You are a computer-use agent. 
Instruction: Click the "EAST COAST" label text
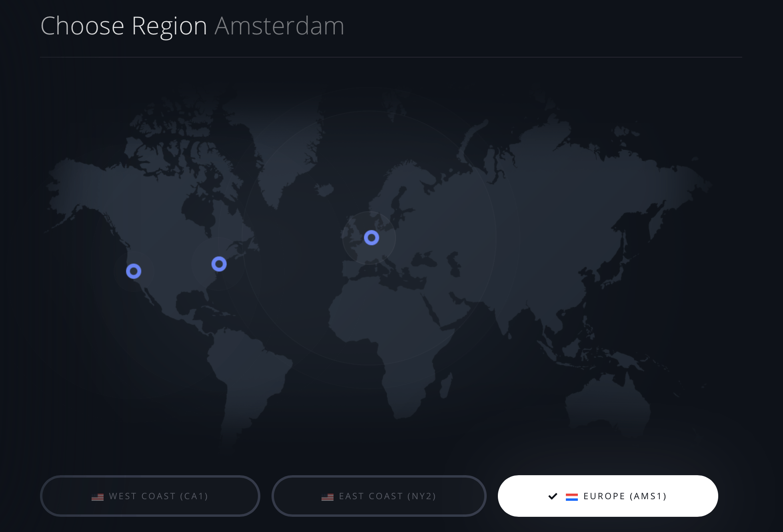pos(371,496)
